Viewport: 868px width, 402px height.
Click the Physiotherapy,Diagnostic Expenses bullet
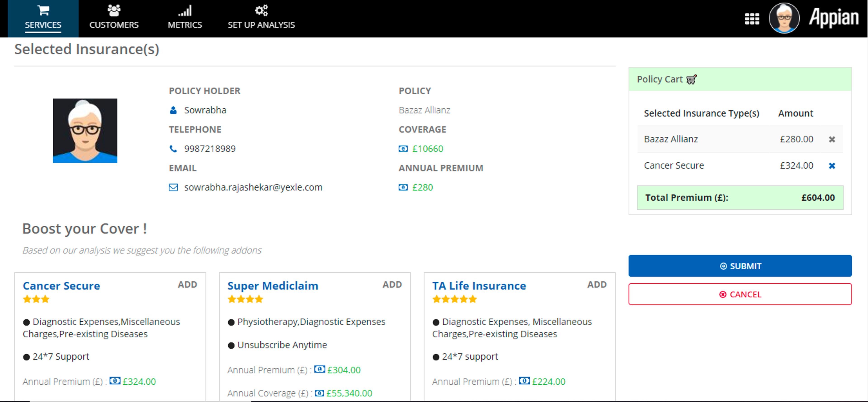click(x=306, y=322)
